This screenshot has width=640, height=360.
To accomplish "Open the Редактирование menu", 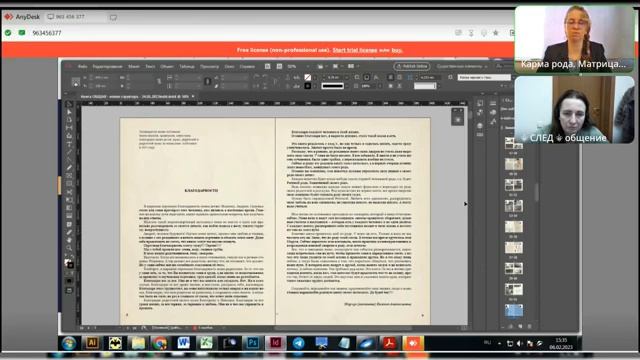I will (107, 67).
